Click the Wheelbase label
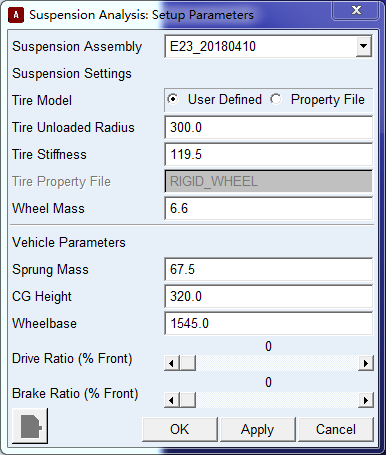 [x=44, y=323]
